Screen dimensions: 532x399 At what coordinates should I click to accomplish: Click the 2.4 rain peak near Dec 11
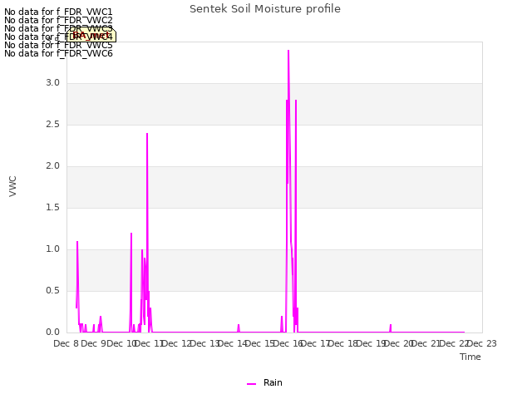click(x=147, y=134)
